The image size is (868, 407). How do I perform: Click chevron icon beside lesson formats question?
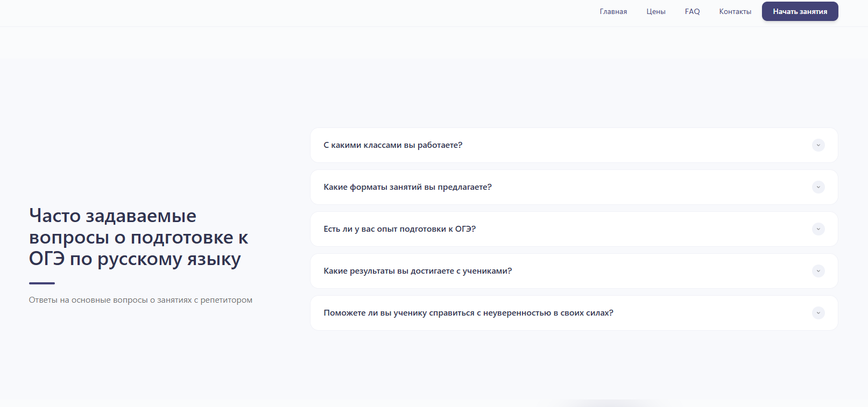tap(818, 187)
